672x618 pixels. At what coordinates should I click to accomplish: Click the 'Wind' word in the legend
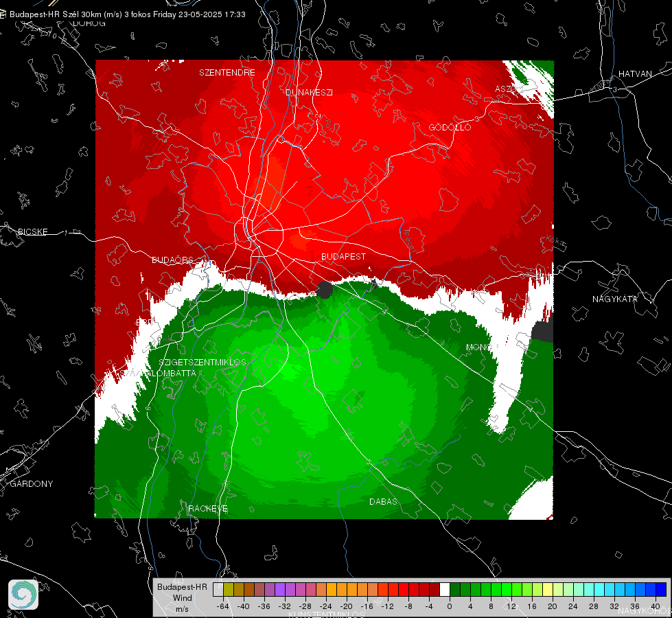(182, 598)
